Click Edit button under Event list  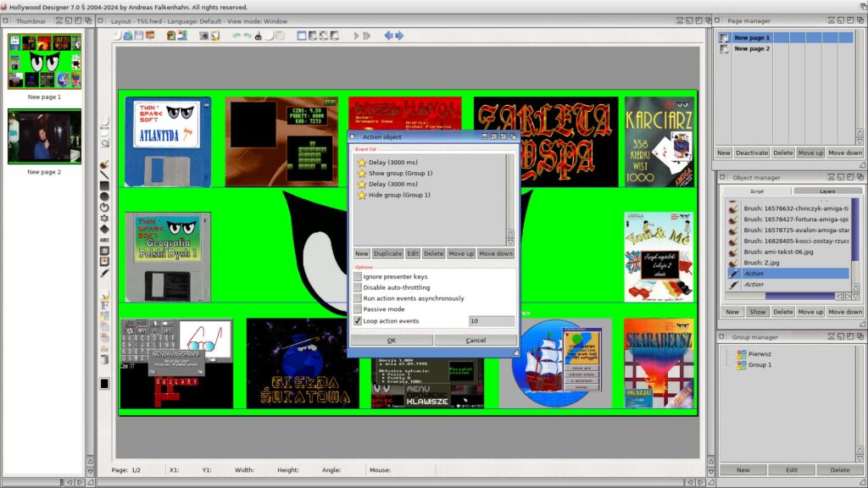(413, 253)
